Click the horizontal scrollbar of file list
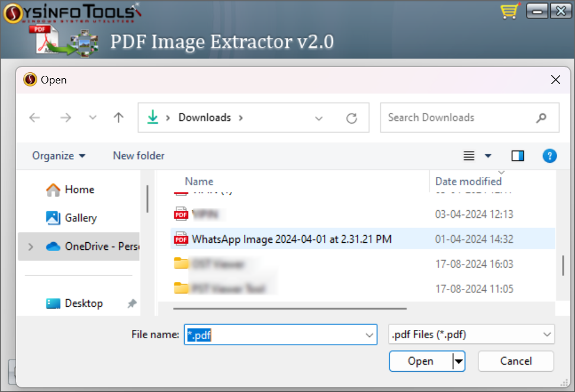575x392 pixels. tap(290, 309)
